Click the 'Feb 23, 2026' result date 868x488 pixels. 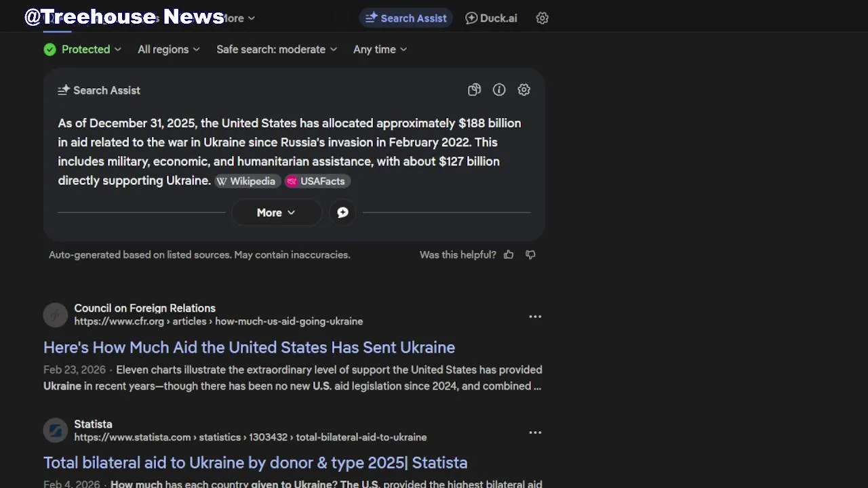(x=75, y=369)
